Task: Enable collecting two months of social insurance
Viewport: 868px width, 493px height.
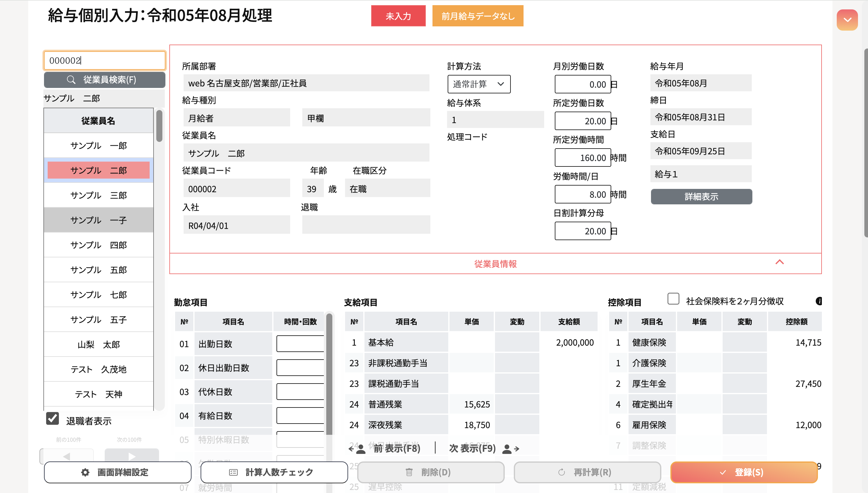Action: coord(673,299)
